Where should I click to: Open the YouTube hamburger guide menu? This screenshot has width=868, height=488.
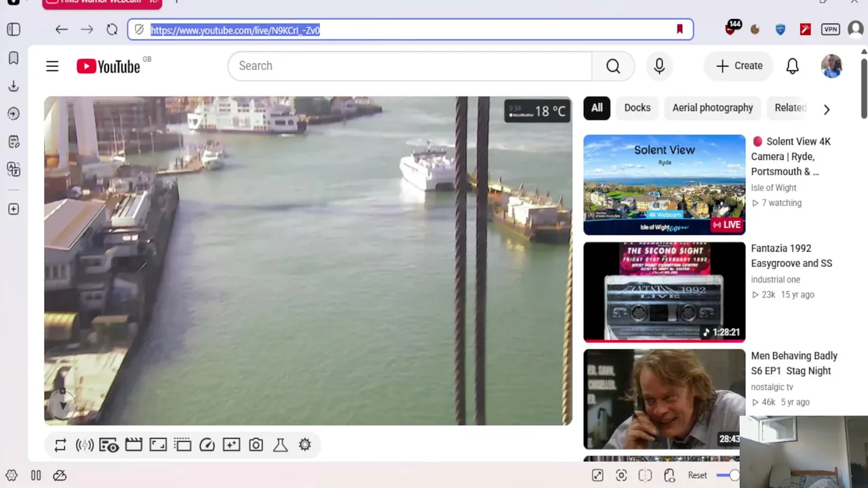pos(52,66)
